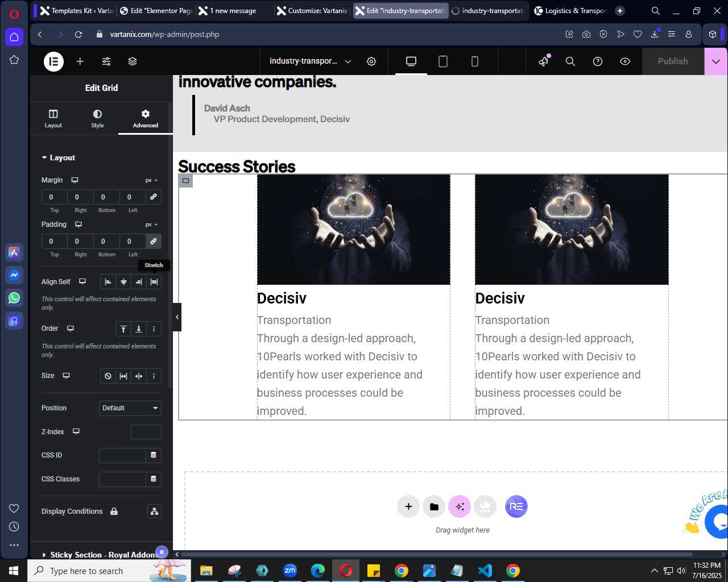Open Messenger in Opera sidebar

coord(14,275)
